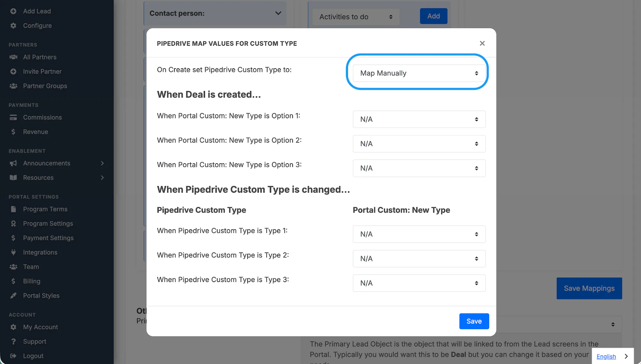
Task: Click the Save Mappings button
Action: 589,288
